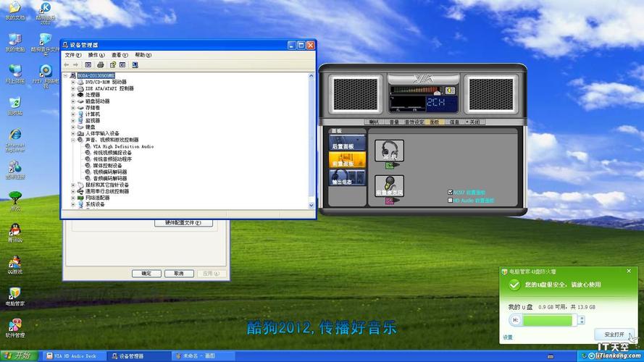Viewport: 644px width, 362px height.
Task: Select VIA High Definition Audio device
Action: pos(123,146)
